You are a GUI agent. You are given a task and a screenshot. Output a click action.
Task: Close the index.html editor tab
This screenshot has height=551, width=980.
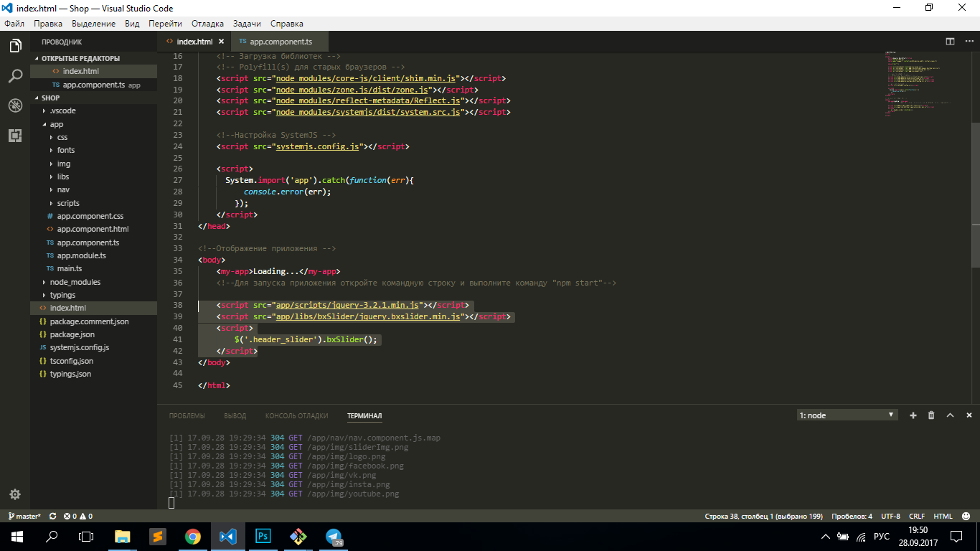click(222, 42)
